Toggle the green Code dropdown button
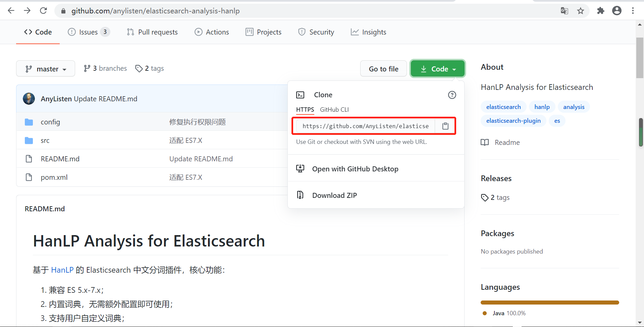 (438, 69)
